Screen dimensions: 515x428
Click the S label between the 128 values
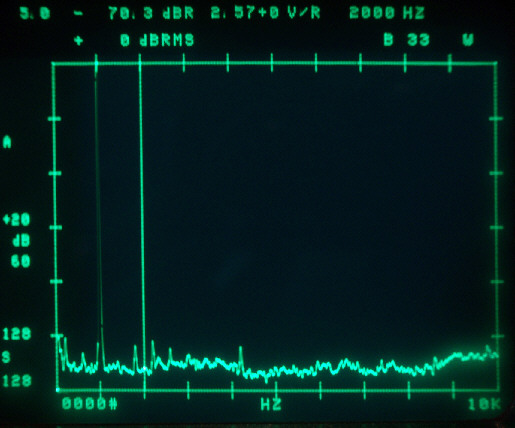pyautogui.click(x=6, y=357)
